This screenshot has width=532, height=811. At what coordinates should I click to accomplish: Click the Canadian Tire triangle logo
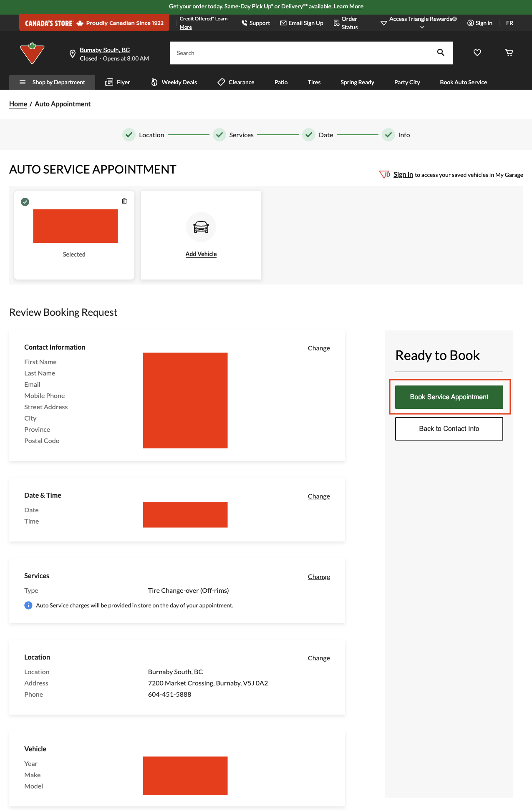(32, 53)
